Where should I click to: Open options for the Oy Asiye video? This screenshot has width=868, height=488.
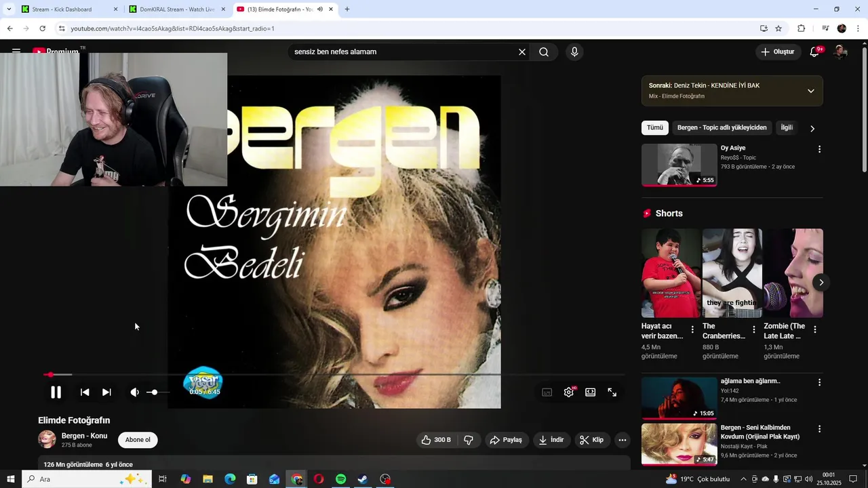819,149
